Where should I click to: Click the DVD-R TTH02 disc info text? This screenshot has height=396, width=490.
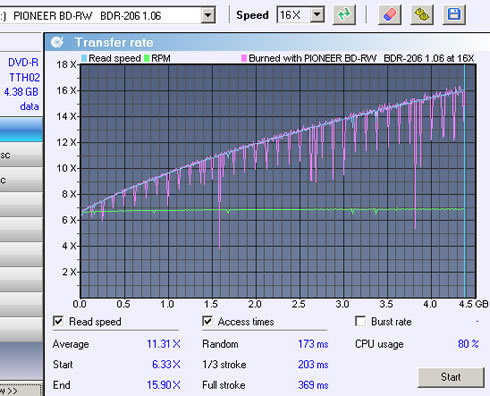coord(23,70)
